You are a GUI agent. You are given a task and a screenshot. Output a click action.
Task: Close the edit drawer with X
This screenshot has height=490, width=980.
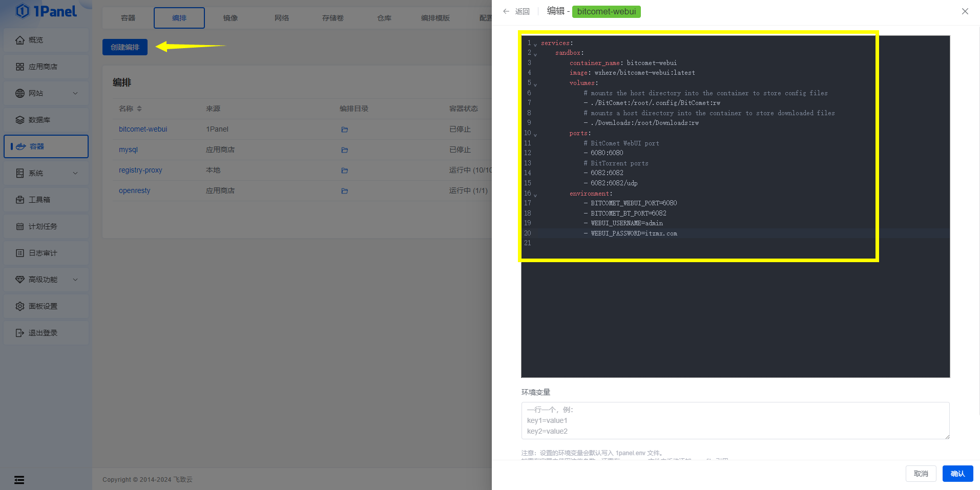click(x=965, y=11)
